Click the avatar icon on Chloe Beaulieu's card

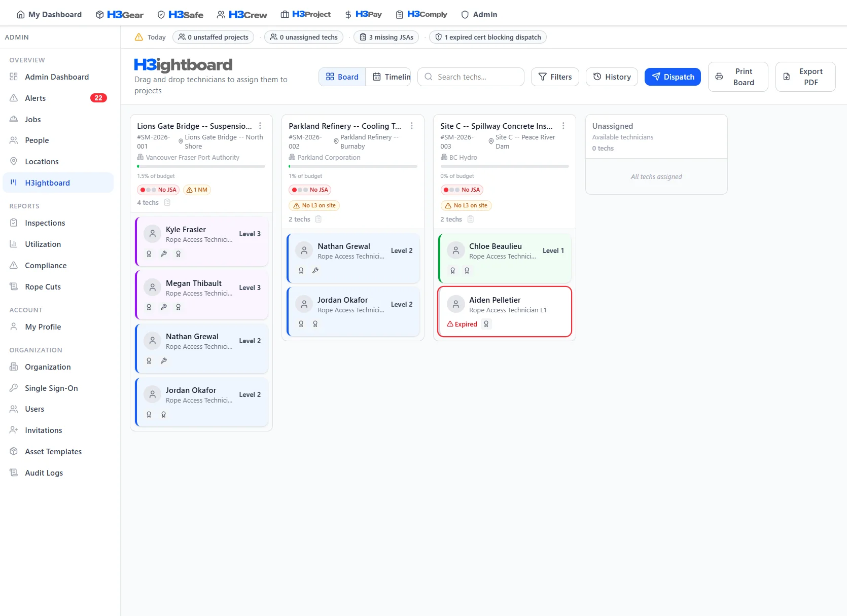point(456,250)
